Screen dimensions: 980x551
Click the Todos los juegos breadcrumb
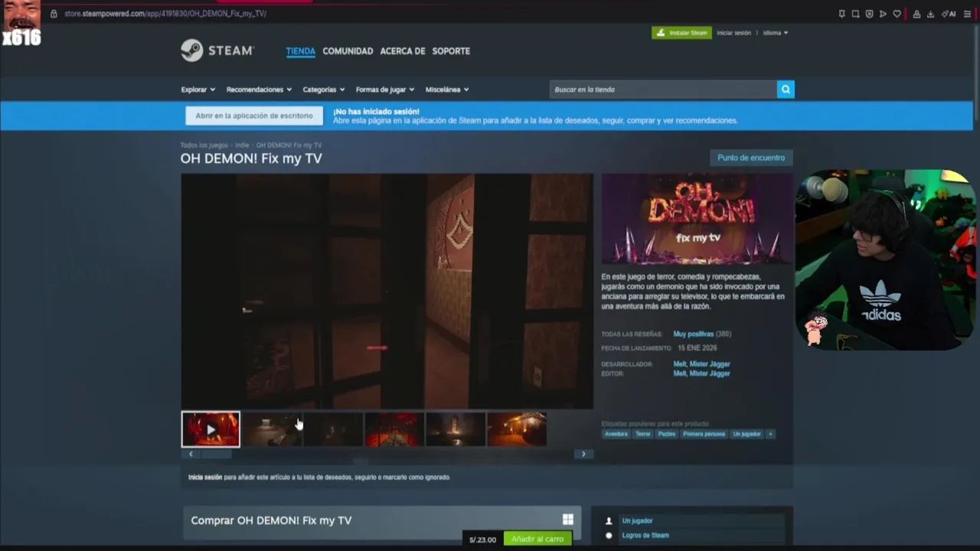(204, 145)
